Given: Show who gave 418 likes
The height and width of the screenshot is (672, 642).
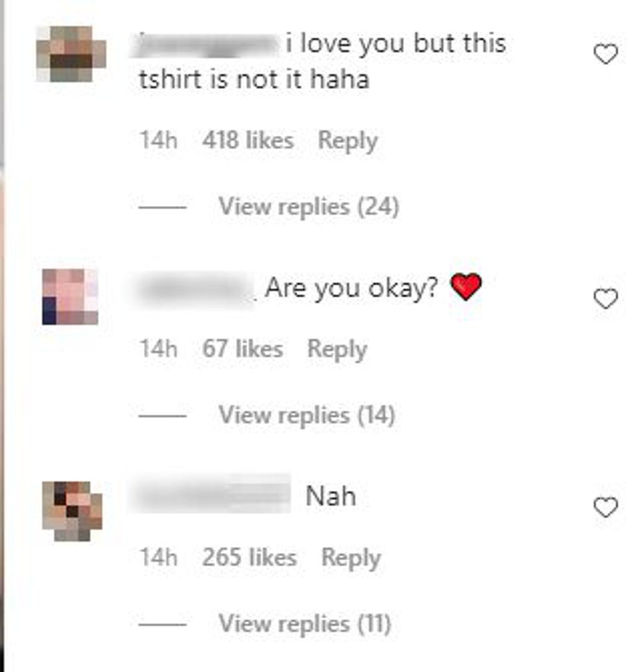Looking at the screenshot, I should click(248, 140).
